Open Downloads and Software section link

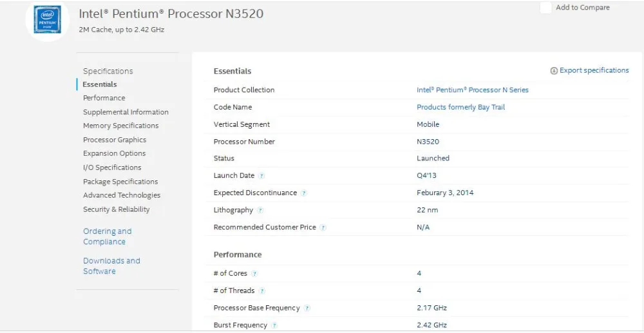click(111, 266)
